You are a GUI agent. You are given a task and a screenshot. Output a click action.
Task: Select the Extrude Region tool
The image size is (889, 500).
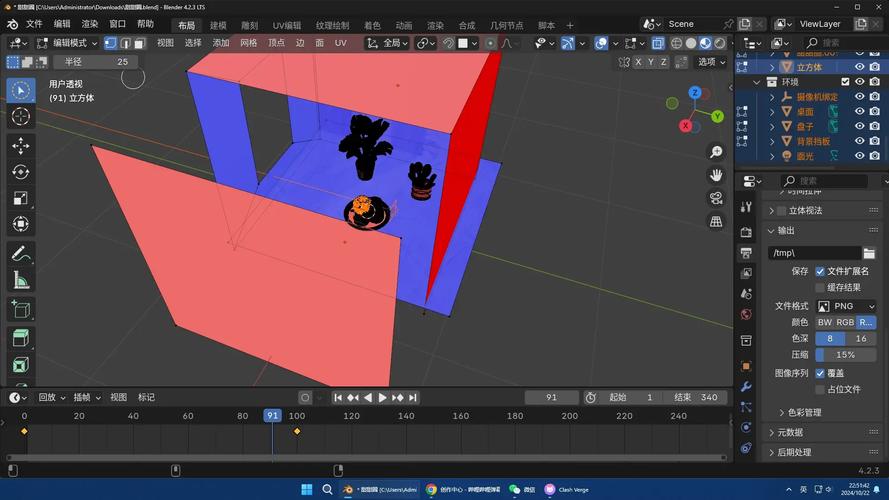point(21,338)
